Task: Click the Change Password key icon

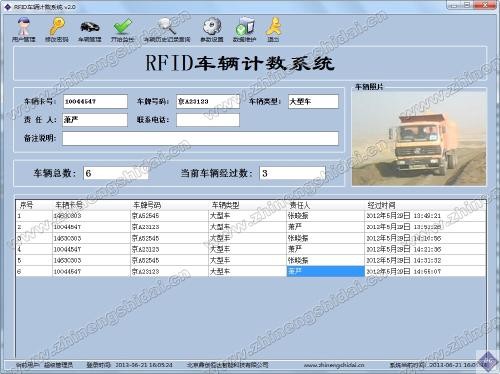Action: [57, 29]
